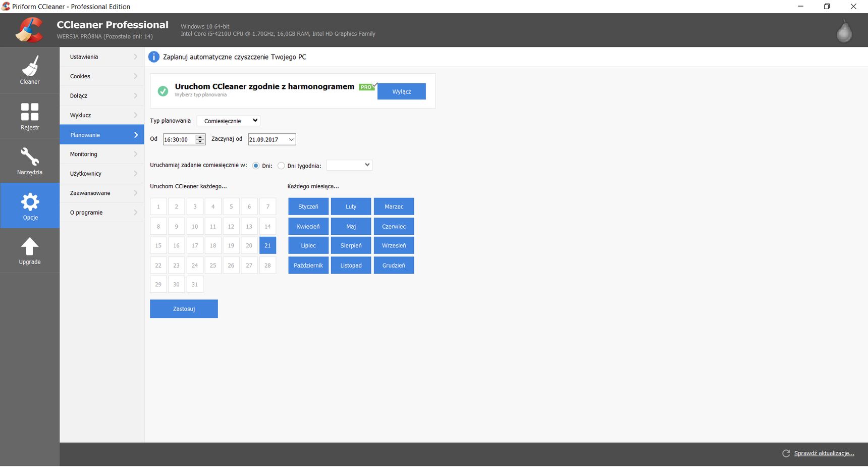The image size is (868, 467).
Task: Open the Typ planowania dropdown
Action: click(x=229, y=121)
